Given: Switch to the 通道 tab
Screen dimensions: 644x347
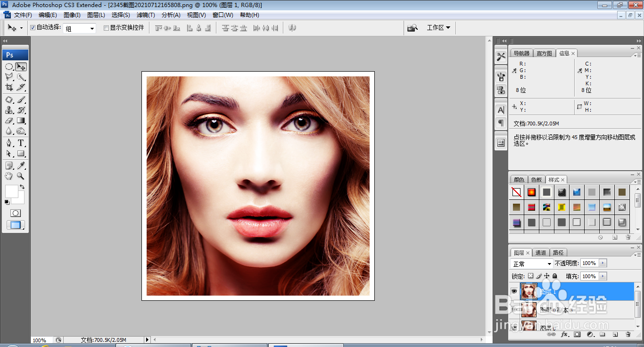Looking at the screenshot, I should pyautogui.click(x=541, y=253).
